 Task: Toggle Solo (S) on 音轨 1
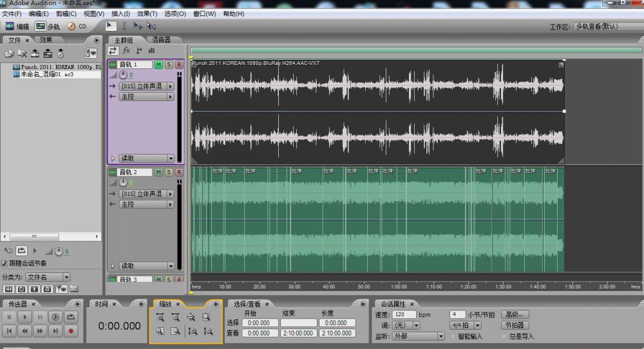169,64
